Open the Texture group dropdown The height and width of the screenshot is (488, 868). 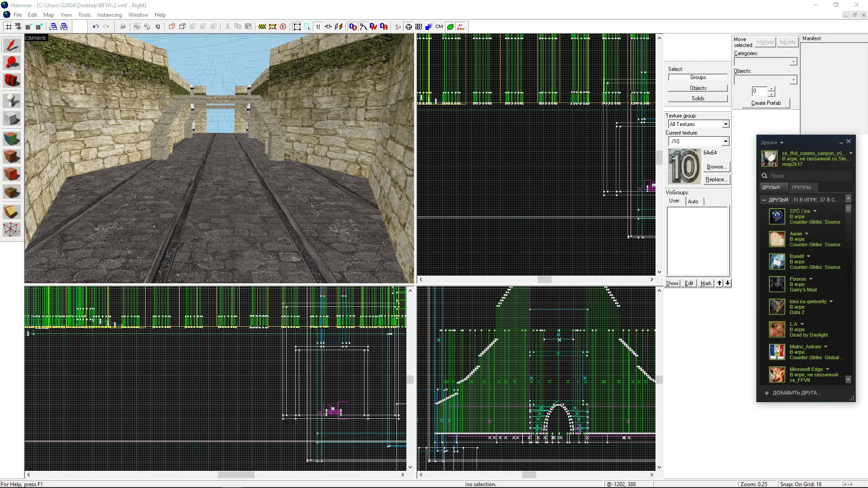(x=725, y=124)
